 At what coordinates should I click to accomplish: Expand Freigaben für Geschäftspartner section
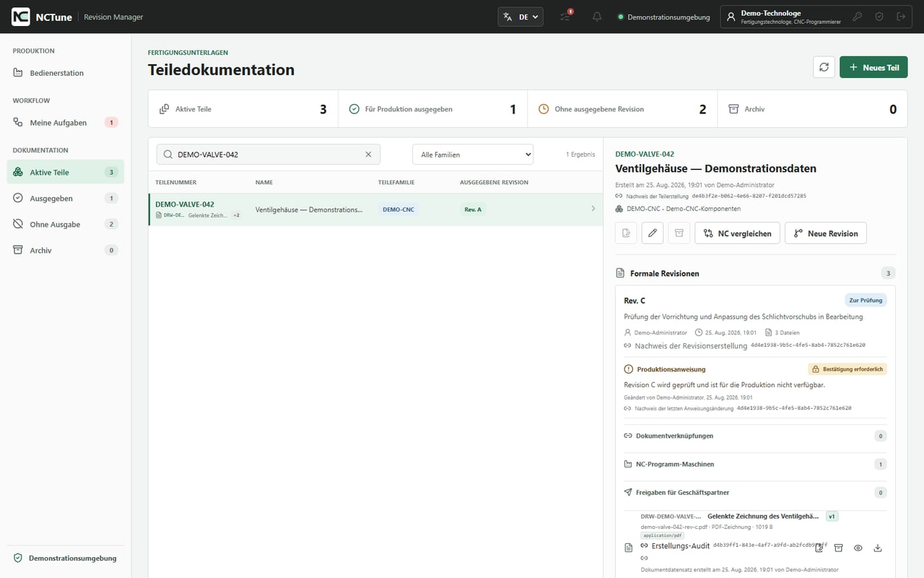[x=754, y=493]
